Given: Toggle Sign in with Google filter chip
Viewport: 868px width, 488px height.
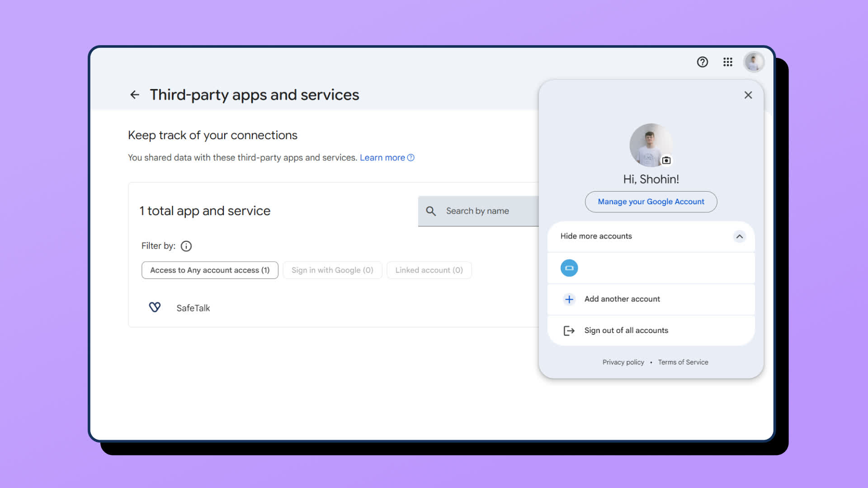Looking at the screenshot, I should [x=332, y=270].
